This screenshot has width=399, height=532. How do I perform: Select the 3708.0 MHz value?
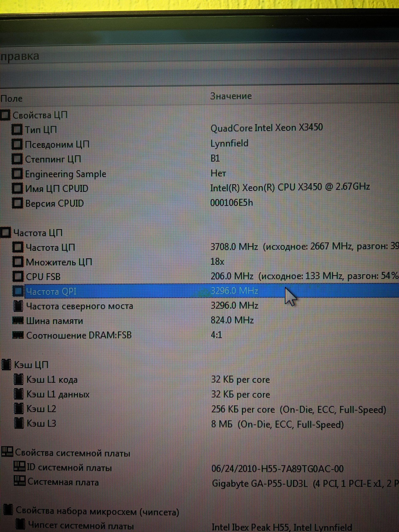coord(234,247)
